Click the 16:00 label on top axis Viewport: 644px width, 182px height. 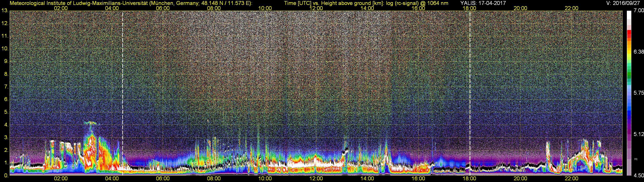tap(418, 8)
